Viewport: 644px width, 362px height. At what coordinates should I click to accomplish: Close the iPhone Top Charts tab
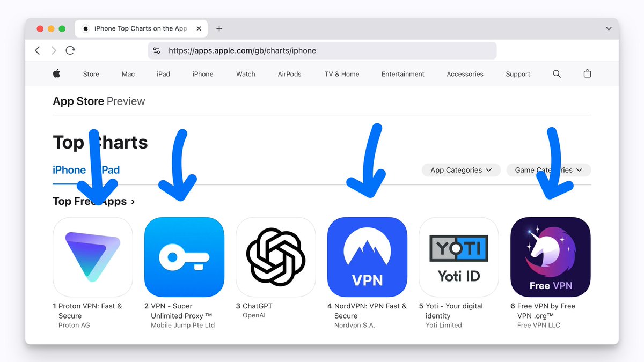(199, 28)
